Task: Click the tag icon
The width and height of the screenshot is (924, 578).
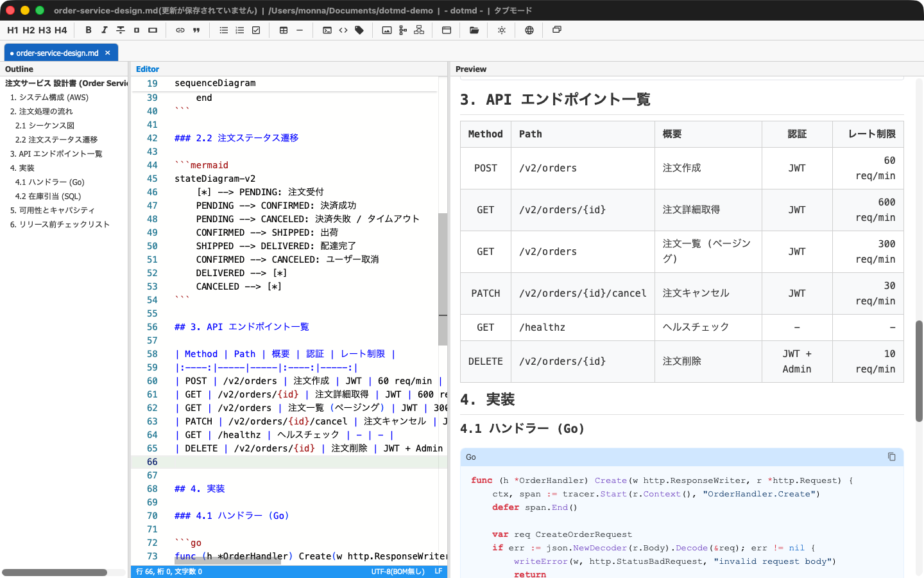Action: (x=359, y=30)
